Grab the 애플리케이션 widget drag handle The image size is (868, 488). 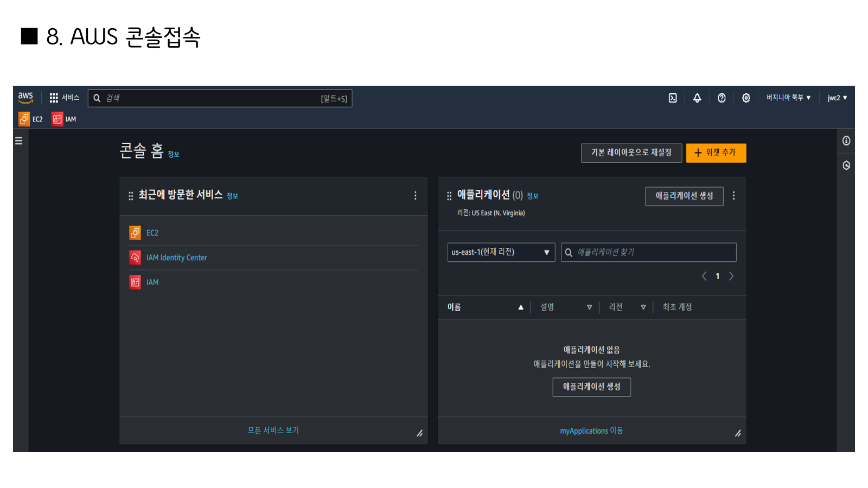point(449,196)
